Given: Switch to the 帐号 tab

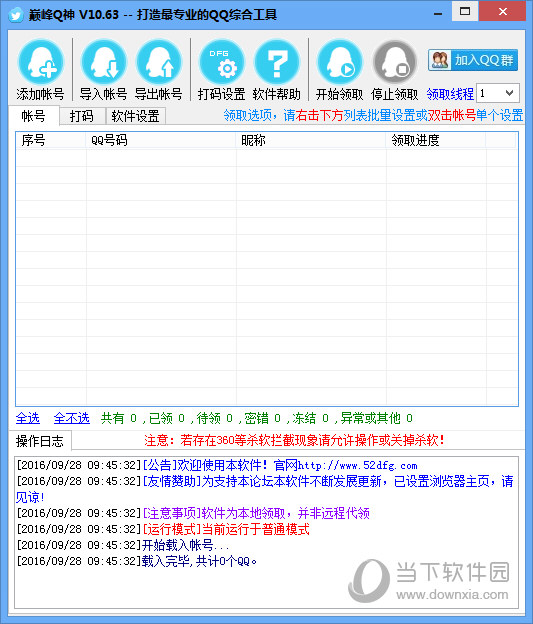Looking at the screenshot, I should click(33, 116).
